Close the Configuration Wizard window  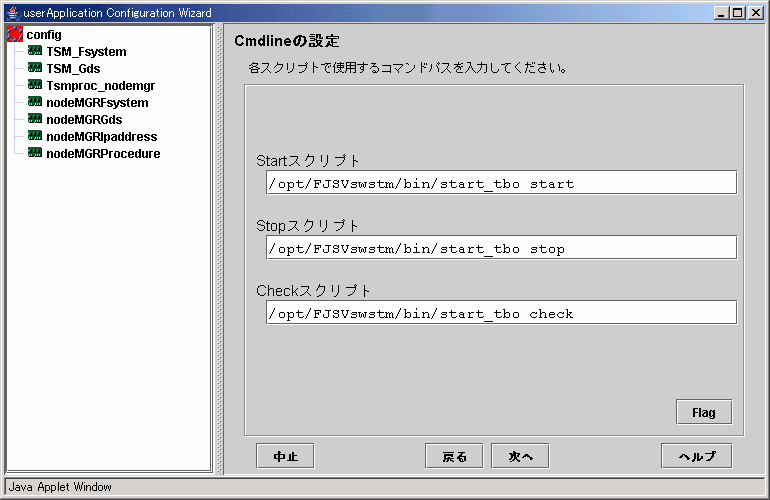tap(755, 13)
